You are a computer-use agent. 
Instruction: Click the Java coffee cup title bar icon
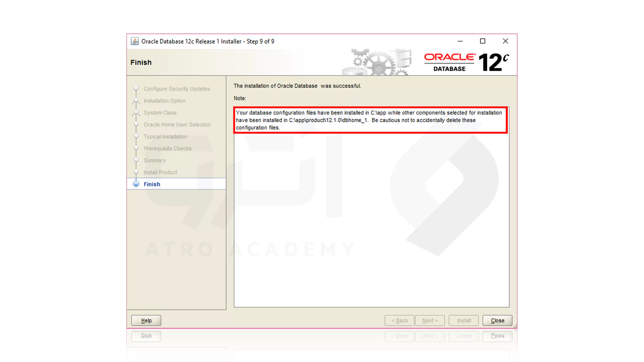pyautogui.click(x=135, y=41)
